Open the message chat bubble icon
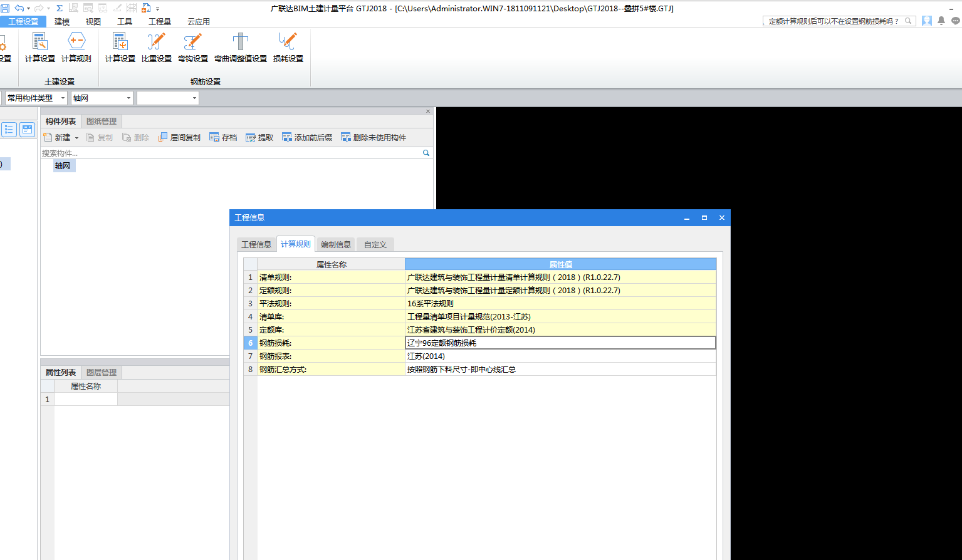This screenshot has height=560, width=962. [x=956, y=21]
